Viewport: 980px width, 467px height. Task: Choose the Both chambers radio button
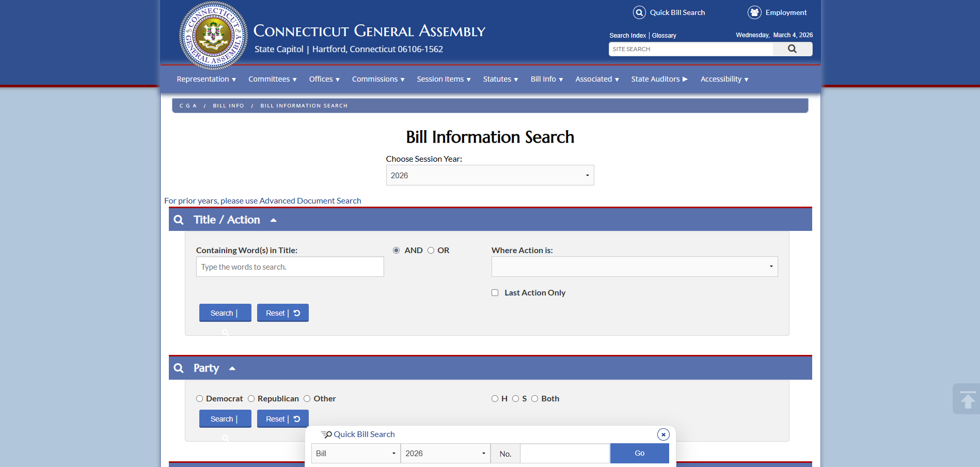coord(534,399)
